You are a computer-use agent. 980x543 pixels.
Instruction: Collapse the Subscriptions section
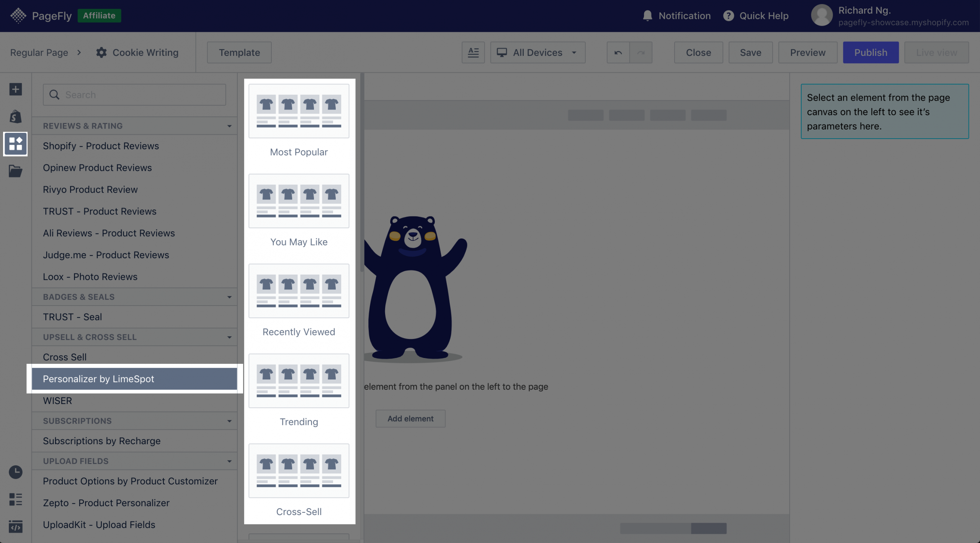click(229, 421)
